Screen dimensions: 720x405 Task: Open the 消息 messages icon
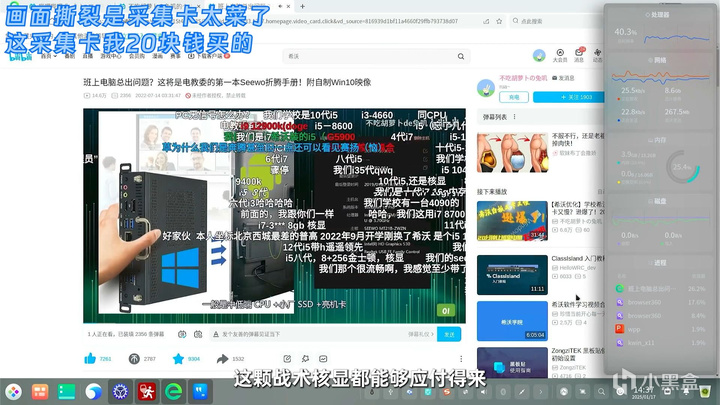point(579,55)
